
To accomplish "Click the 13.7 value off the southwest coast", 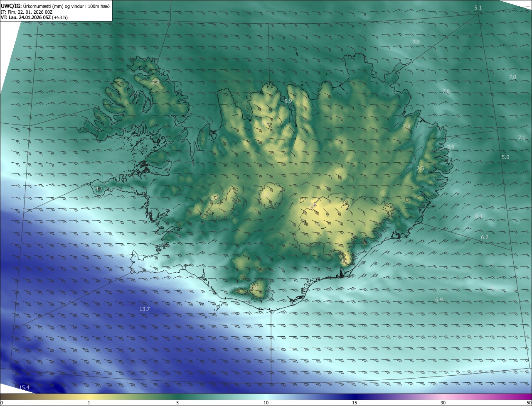I will pyautogui.click(x=145, y=309).
